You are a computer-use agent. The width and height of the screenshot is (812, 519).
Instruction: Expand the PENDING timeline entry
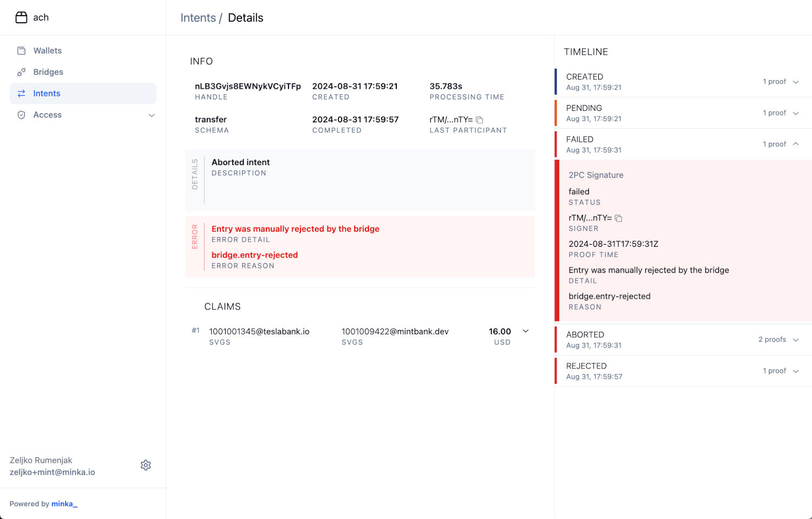[795, 114]
